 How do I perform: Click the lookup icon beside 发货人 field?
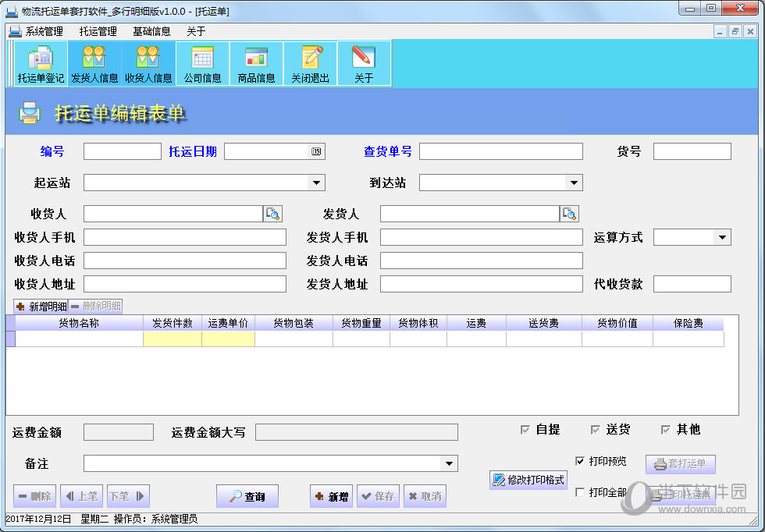569,214
